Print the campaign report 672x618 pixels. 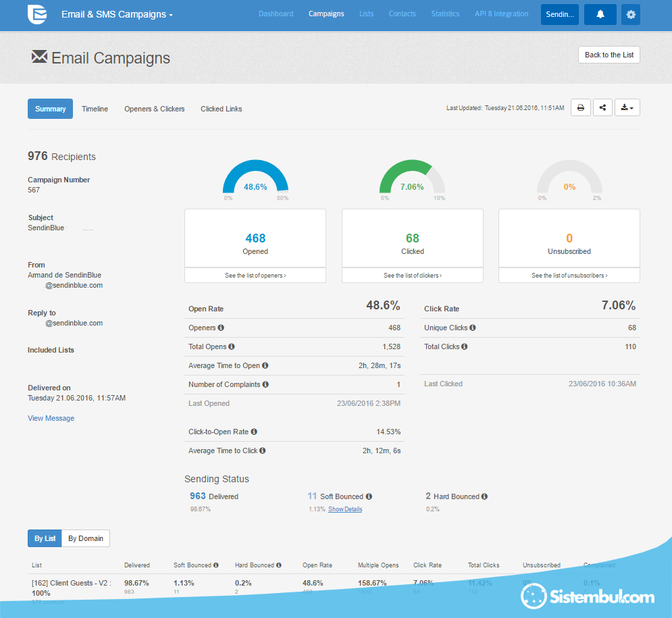[x=581, y=107]
